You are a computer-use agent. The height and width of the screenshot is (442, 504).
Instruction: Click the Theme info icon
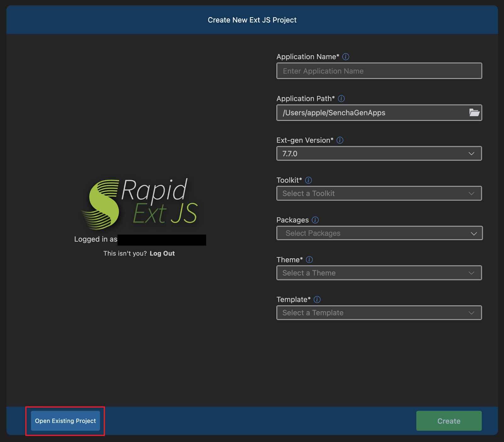[309, 260]
